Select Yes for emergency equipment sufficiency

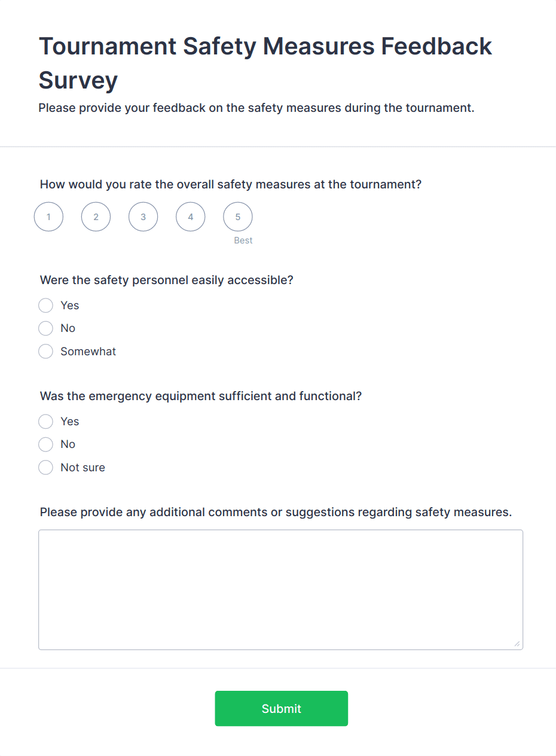[46, 422]
